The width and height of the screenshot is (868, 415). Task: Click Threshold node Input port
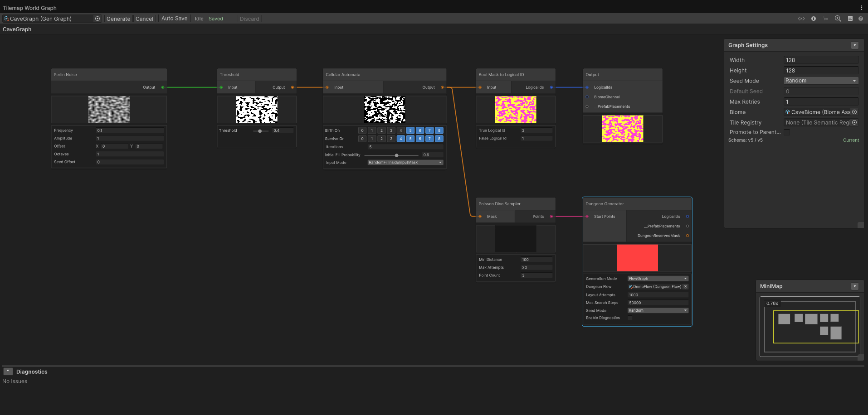pos(221,87)
